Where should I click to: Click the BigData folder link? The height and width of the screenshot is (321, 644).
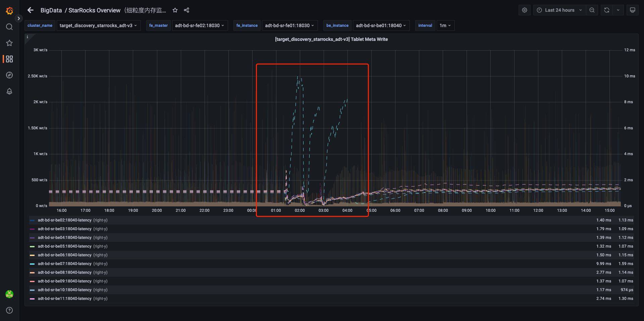[x=51, y=10]
